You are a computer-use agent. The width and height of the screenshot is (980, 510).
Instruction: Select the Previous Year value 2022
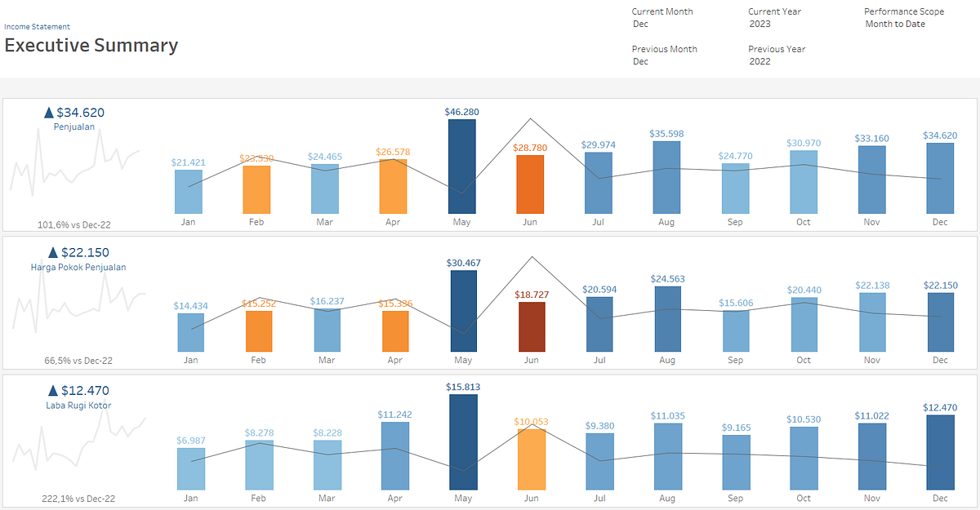(x=768, y=55)
